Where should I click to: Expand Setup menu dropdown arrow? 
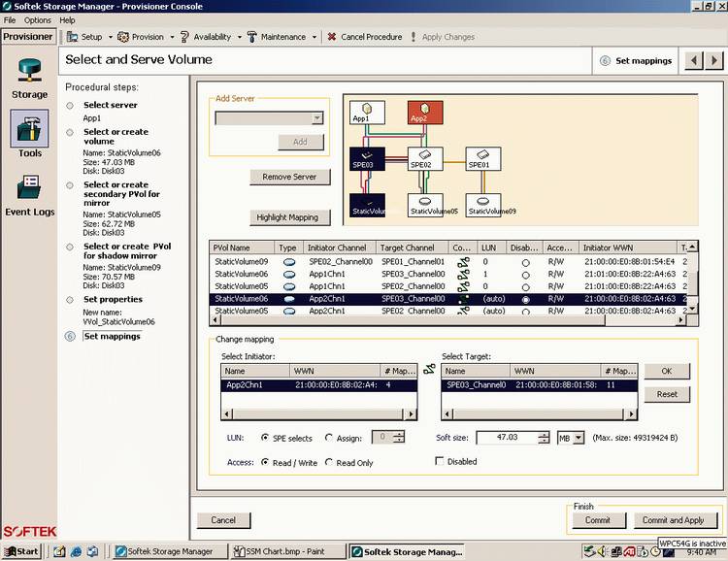110,37
